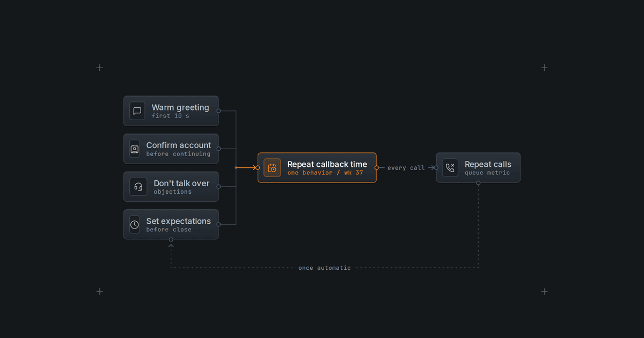Screen dimensions: 644x338
Task: Click the Warm greeting chat bubble icon
Action: click(137, 111)
